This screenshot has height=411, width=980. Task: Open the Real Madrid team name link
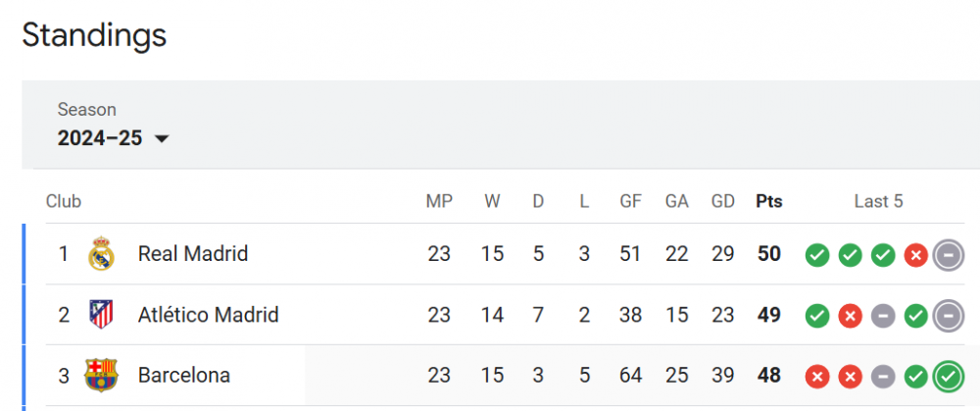[193, 254]
